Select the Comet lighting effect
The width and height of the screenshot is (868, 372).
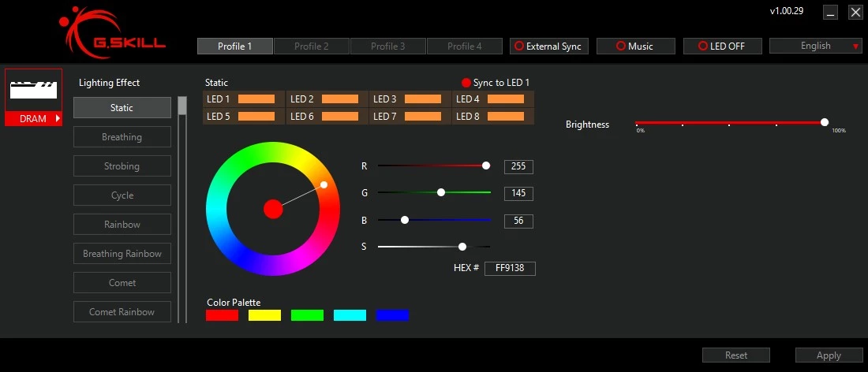(122, 282)
